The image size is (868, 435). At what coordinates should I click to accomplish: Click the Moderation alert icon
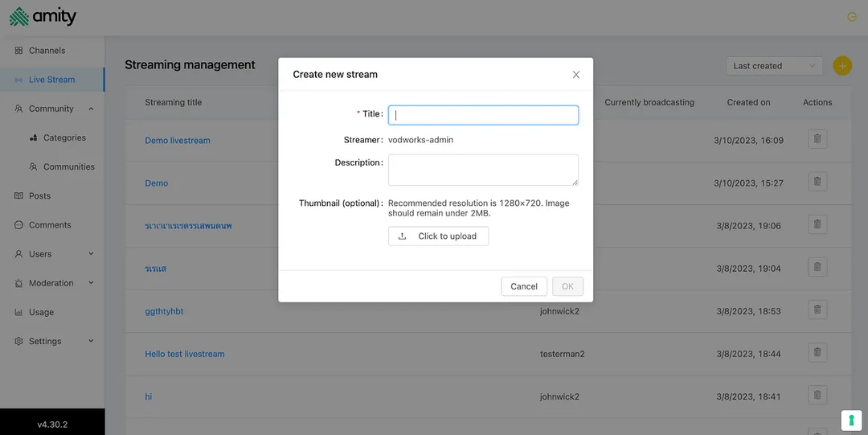click(x=18, y=283)
